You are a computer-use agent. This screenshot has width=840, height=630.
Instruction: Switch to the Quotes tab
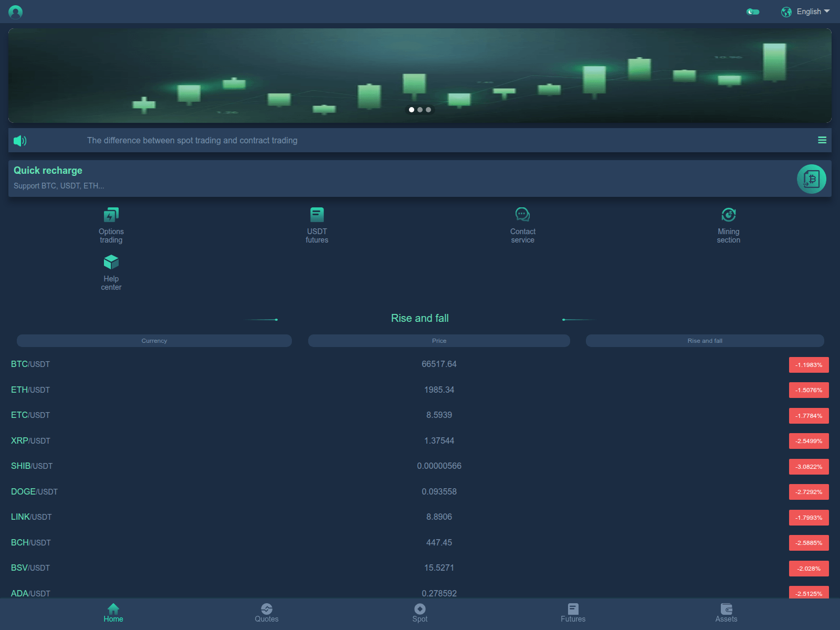(266, 613)
